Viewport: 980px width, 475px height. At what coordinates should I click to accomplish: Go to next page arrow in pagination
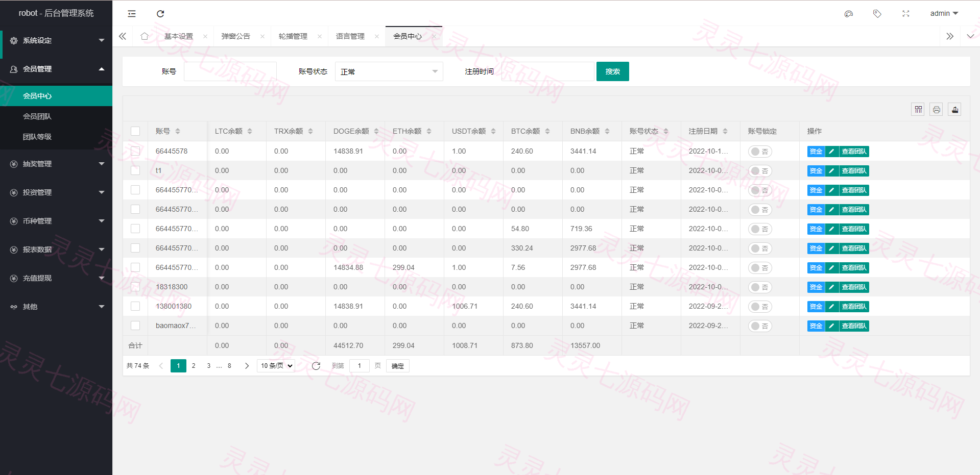pos(247,366)
